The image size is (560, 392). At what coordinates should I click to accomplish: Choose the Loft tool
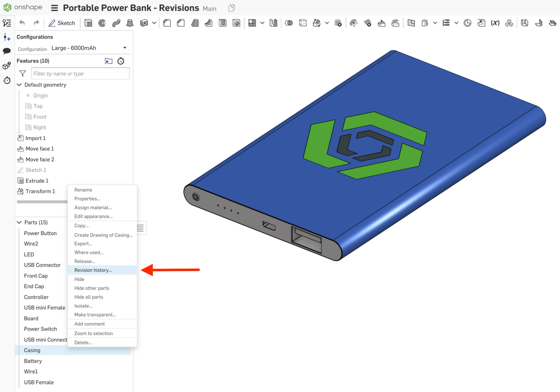[130, 23]
